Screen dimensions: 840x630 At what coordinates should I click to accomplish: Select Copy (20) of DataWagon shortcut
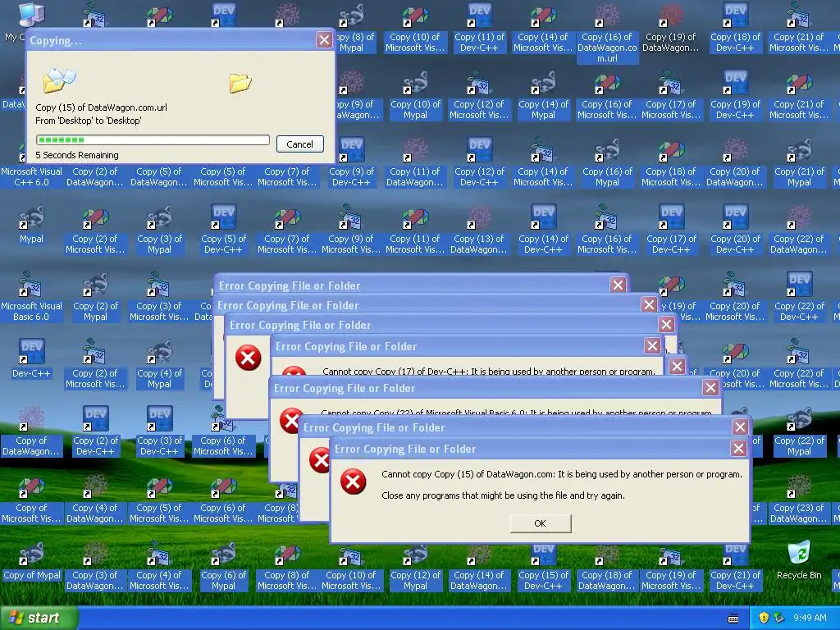tap(735, 163)
